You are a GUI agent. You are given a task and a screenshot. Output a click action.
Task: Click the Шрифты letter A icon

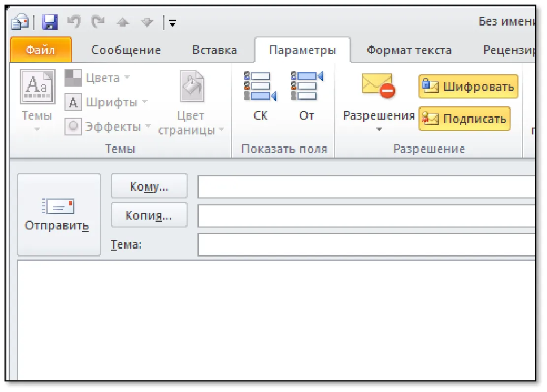pos(73,102)
